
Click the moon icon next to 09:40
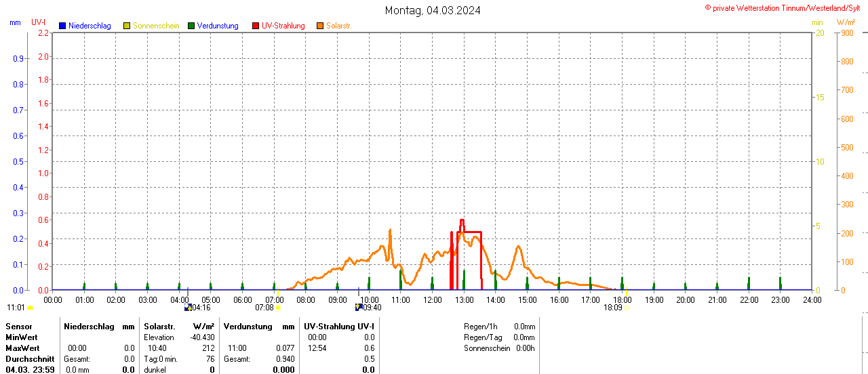pos(359,308)
